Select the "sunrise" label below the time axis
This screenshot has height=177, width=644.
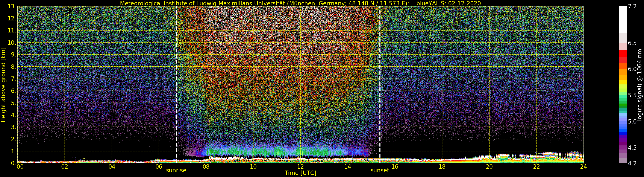(176, 171)
